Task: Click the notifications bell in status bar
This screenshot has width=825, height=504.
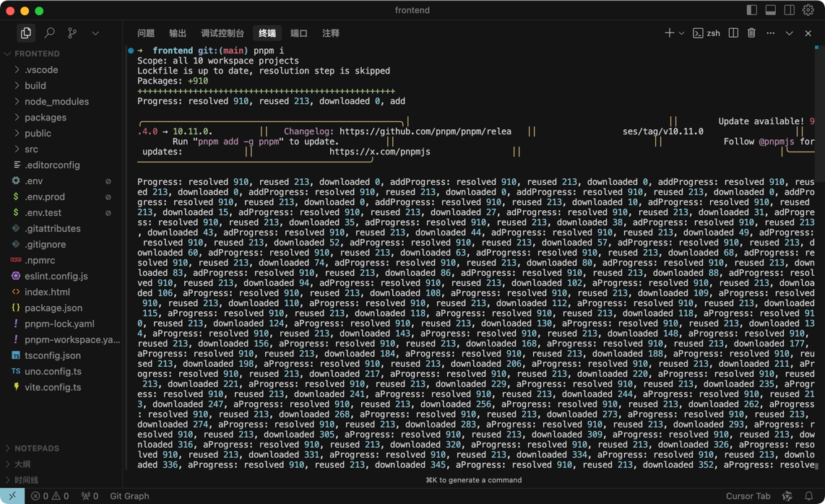Action: click(x=809, y=496)
